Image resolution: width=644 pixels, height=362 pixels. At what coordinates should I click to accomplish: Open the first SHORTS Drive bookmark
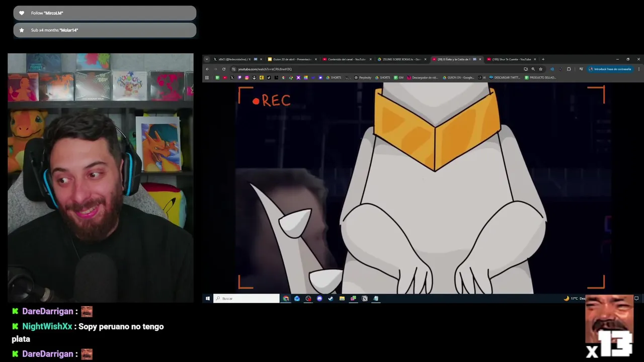point(334,77)
